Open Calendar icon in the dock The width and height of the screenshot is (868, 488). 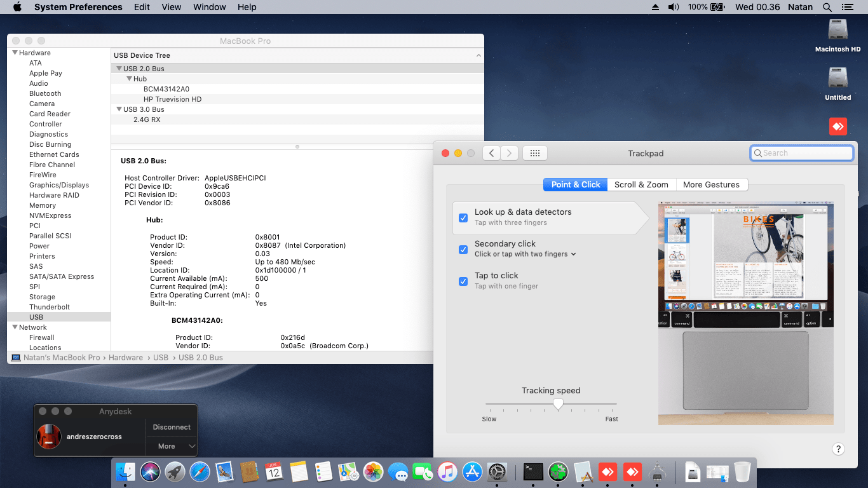click(x=274, y=471)
